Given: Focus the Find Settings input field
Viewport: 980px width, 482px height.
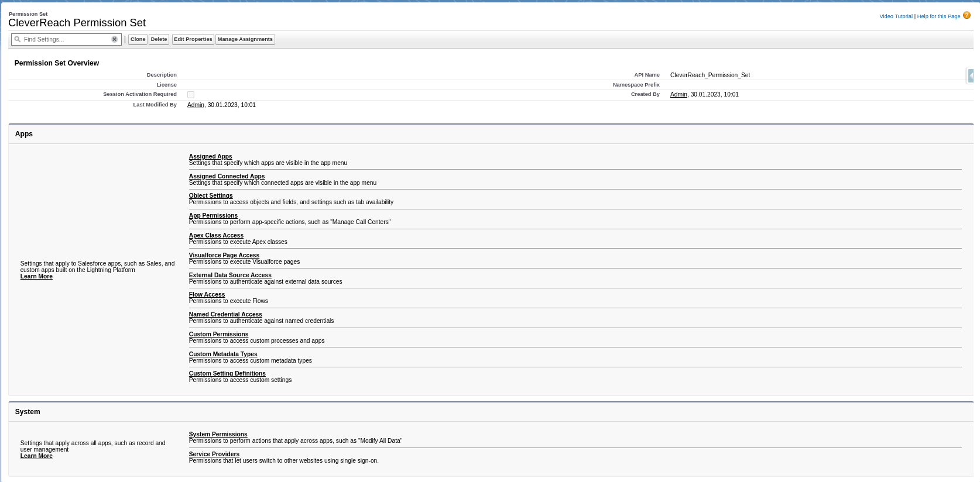Looking at the screenshot, I should click(66, 39).
